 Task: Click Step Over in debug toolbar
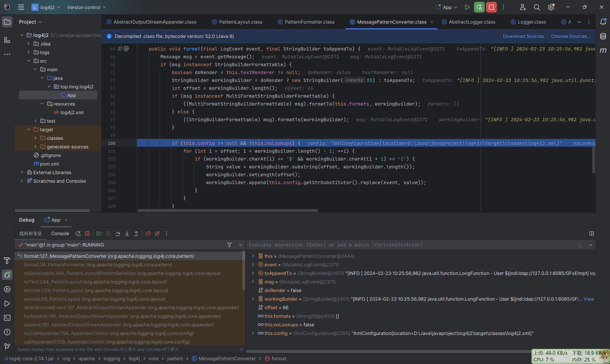(118, 233)
